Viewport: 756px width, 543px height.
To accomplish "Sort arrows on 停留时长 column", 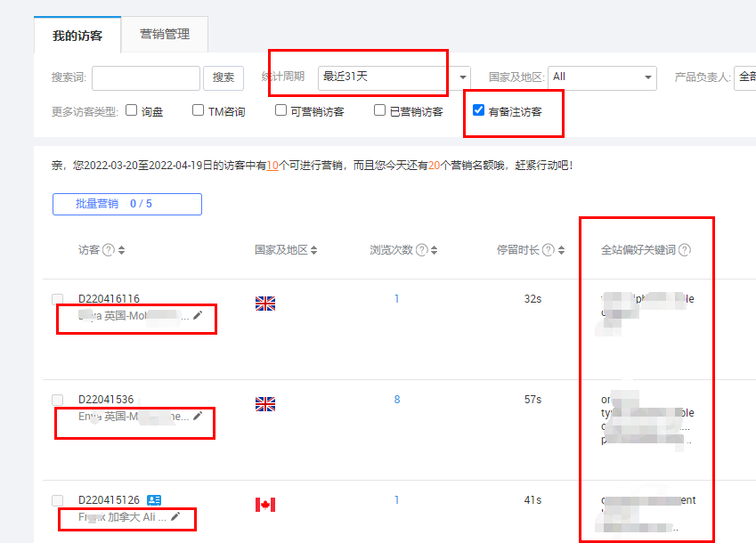I will coord(561,250).
